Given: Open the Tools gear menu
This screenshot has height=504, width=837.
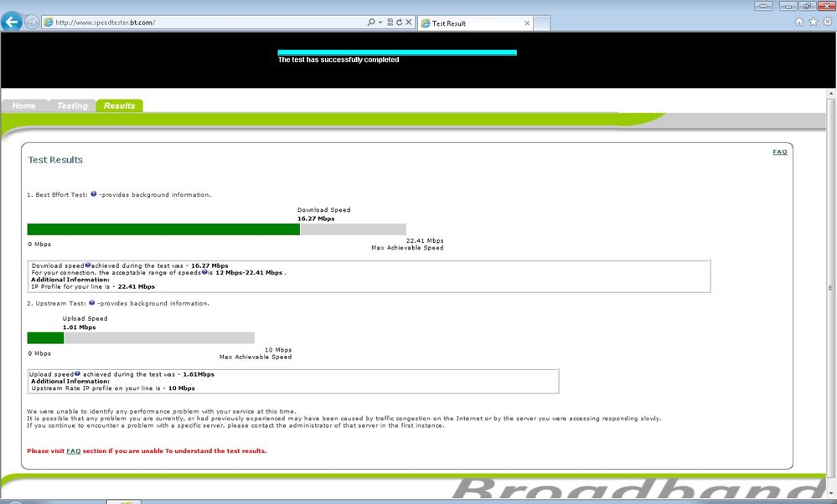Looking at the screenshot, I should 828,22.
